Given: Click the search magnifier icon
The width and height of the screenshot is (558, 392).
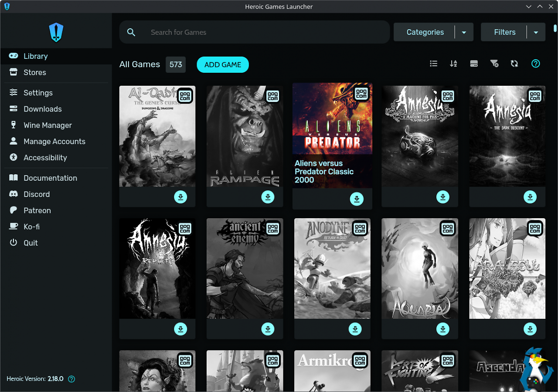Looking at the screenshot, I should [x=131, y=32].
